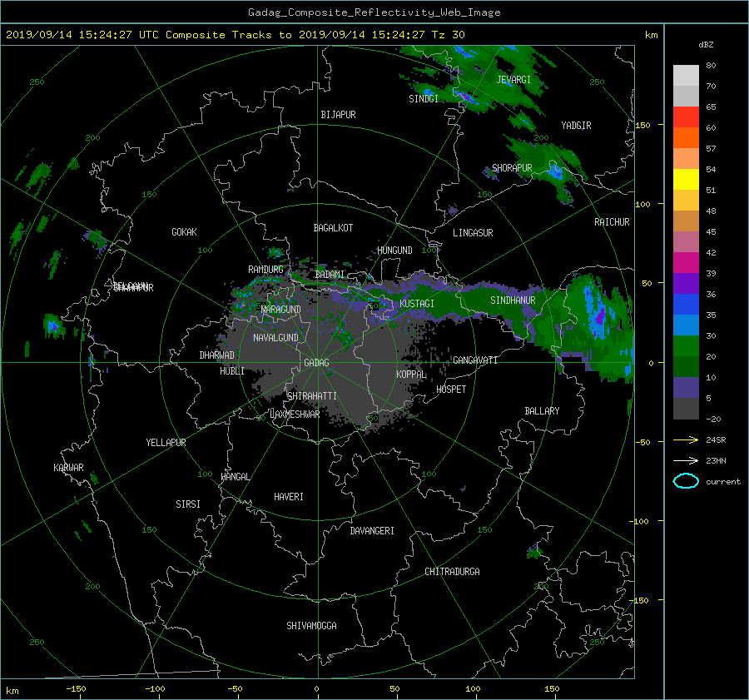The image size is (749, 700).
Task: Click the YADGIR city label
Action: [x=576, y=126]
